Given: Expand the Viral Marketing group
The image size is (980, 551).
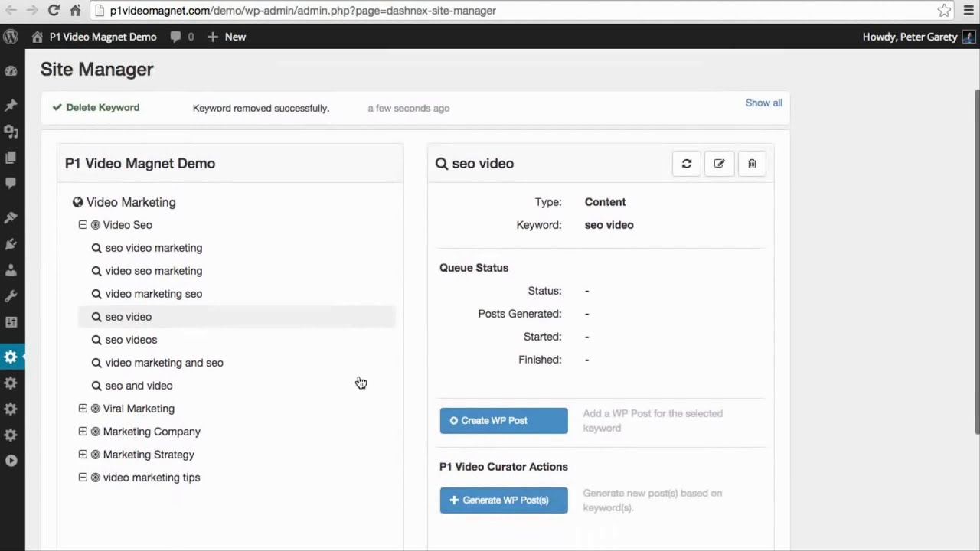Looking at the screenshot, I should click(x=83, y=409).
